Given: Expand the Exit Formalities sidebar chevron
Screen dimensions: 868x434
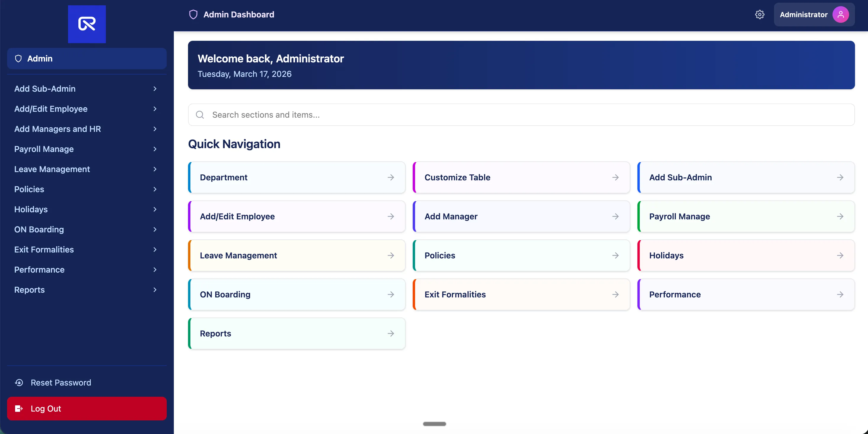Looking at the screenshot, I should point(155,250).
